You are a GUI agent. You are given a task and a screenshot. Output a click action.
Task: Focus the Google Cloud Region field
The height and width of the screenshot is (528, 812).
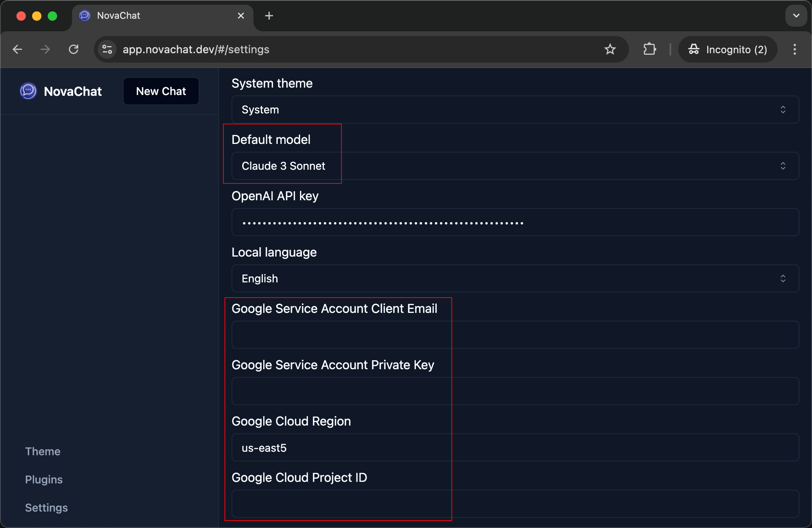[515, 447]
